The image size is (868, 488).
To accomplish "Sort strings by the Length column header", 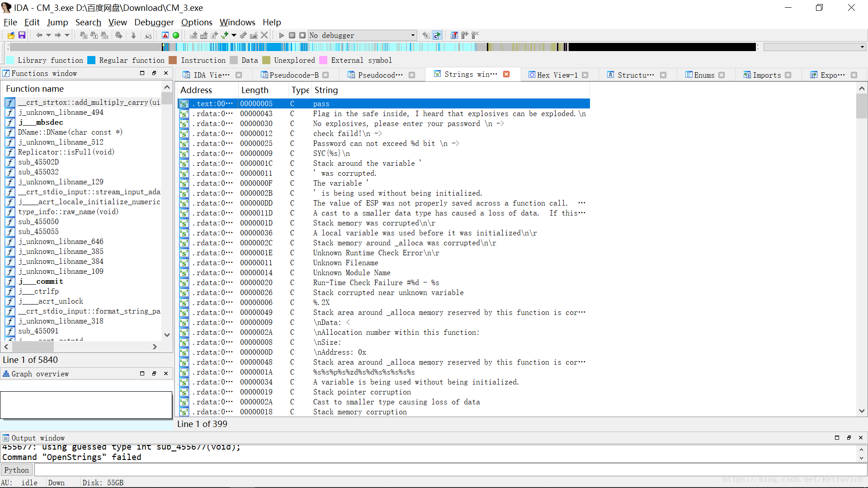I will point(264,90).
